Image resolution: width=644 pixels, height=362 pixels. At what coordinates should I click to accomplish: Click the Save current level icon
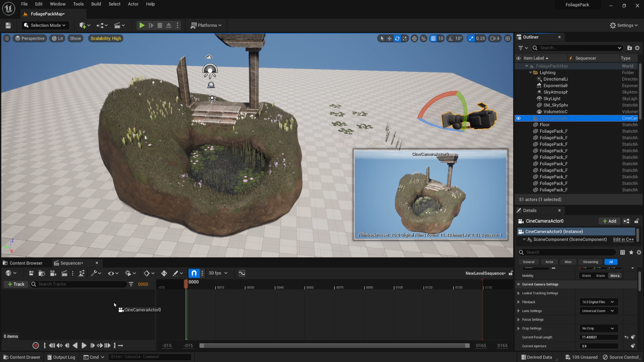click(x=8, y=25)
